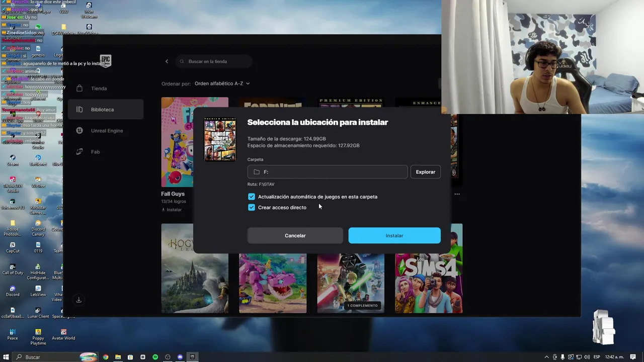Click the taskbar Buscar search box
644x362 pixels.
(55, 357)
